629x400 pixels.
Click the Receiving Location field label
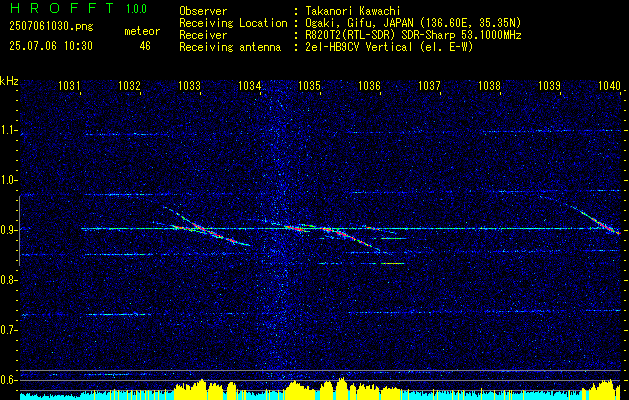233,23
